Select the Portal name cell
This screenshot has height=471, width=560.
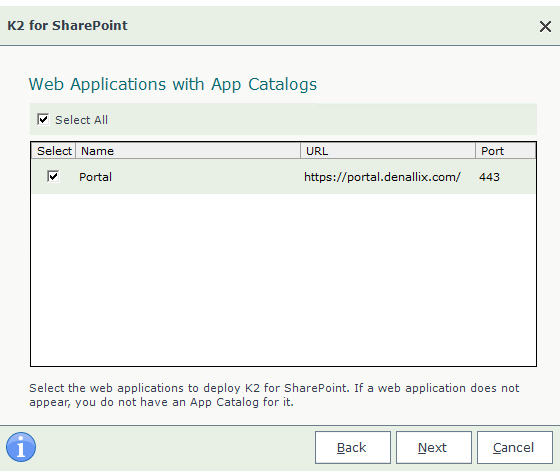[95, 177]
